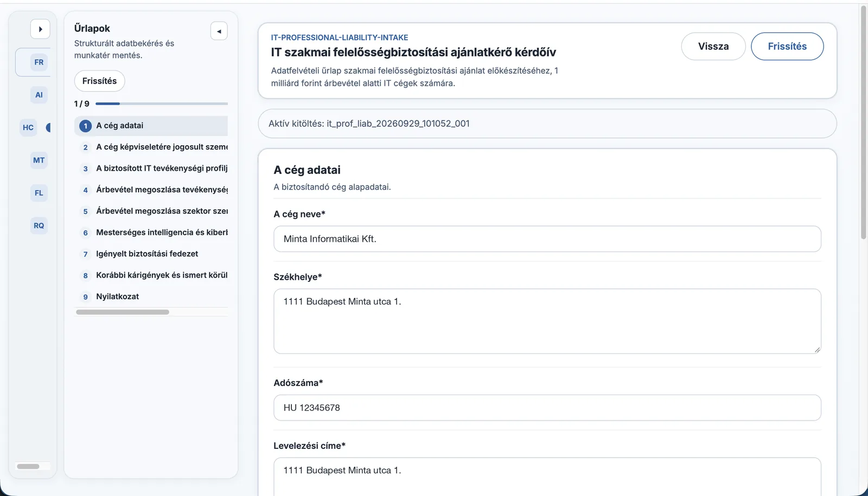868x496 pixels.
Task: Go to step 3 A biztosított IT tevékenységi profil
Action: pyautogui.click(x=151, y=169)
